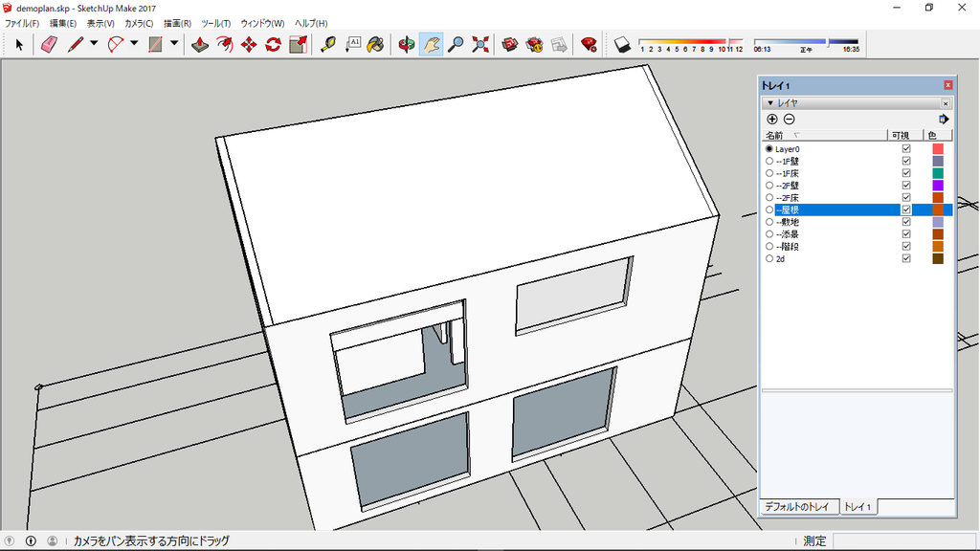Click the credits info status bar icon
This screenshot has height=551, width=980.
pos(31,541)
